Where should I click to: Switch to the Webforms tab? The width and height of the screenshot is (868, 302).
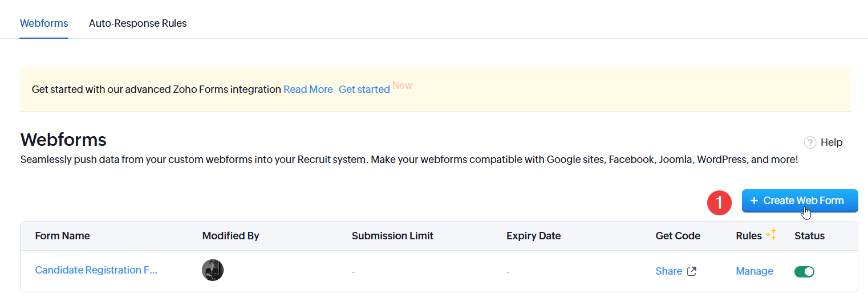coord(44,23)
